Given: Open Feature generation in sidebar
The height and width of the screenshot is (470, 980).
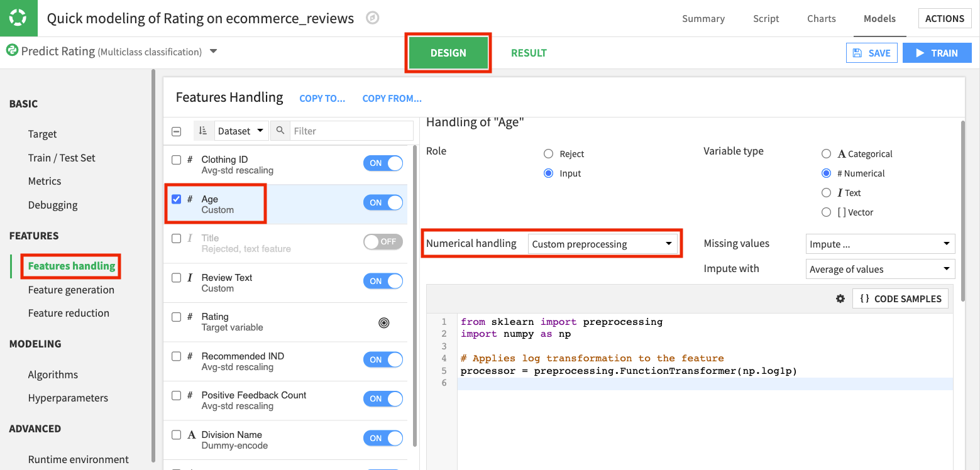Looking at the screenshot, I should tap(71, 290).
